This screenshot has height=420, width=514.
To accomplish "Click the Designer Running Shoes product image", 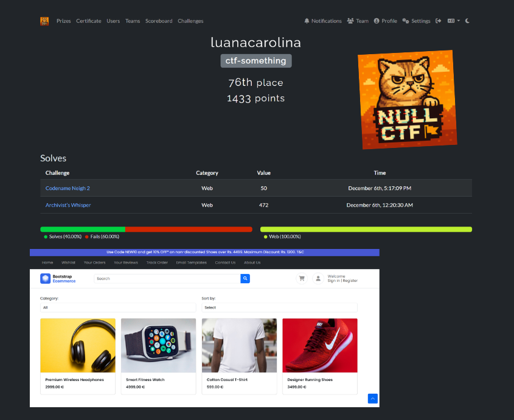I will [319, 345].
